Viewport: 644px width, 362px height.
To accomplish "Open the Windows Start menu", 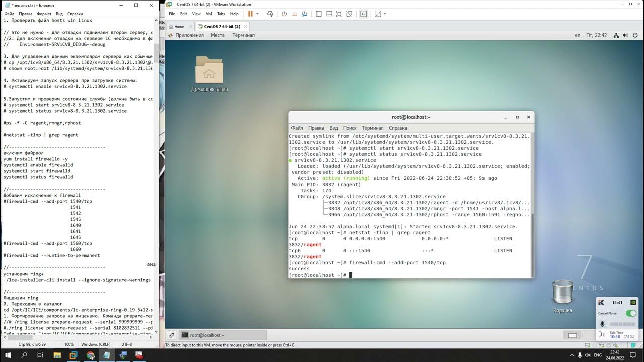I will coord(8,355).
